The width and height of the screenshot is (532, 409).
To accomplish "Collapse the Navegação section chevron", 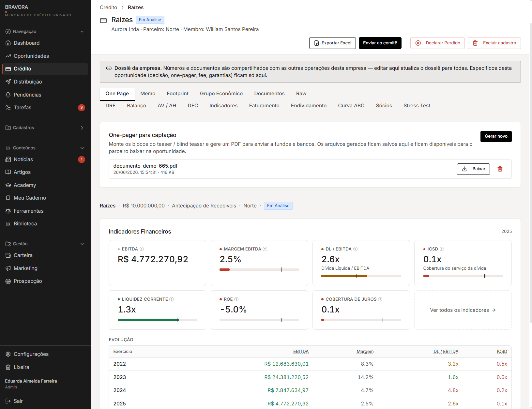I will coord(82,32).
